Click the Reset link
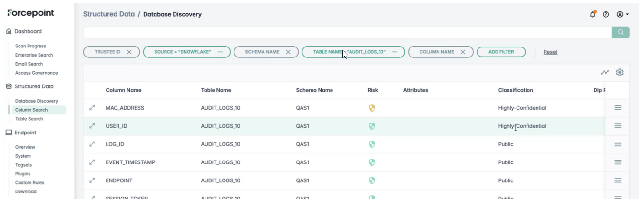 point(550,52)
